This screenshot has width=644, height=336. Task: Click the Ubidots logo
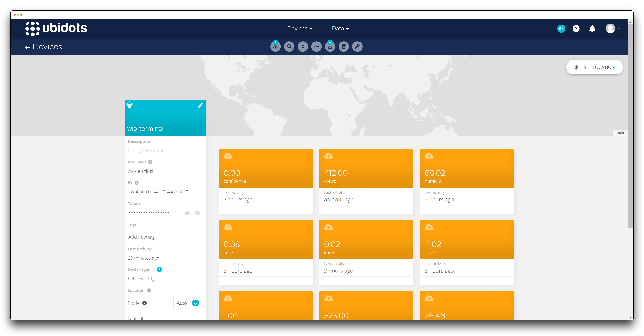coord(56,28)
